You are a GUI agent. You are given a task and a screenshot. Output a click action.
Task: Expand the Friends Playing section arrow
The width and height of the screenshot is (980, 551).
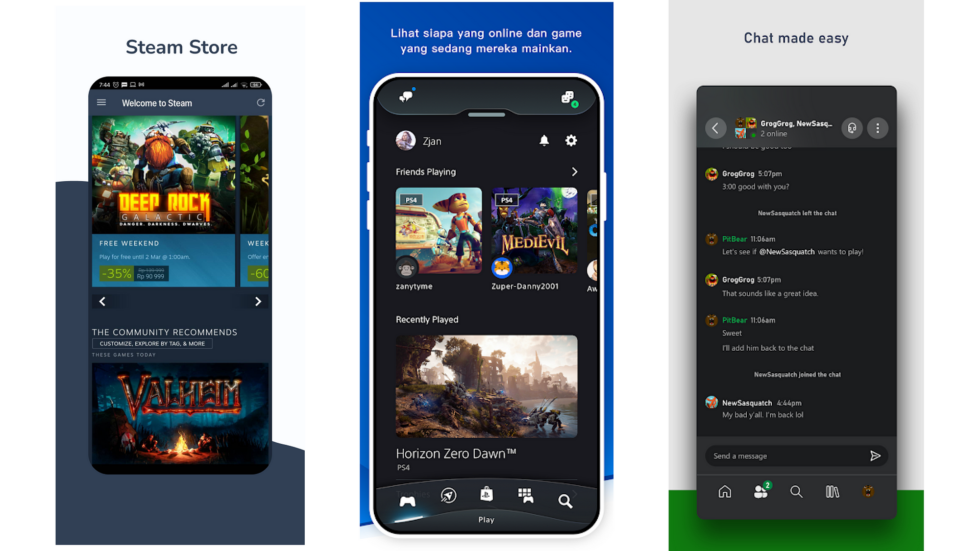(575, 171)
